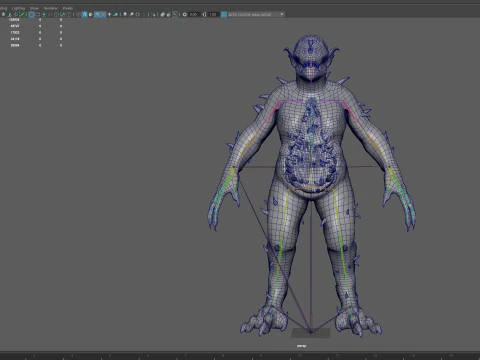The width and height of the screenshot is (480, 360).
Task: Click the Screen Space Ambient Occlusion icon
Action: tap(125, 14)
